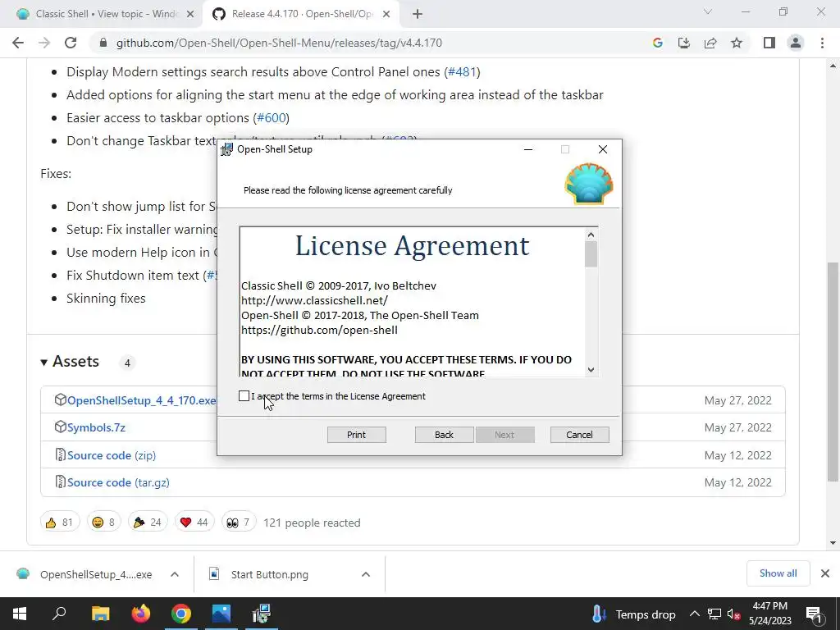Image resolution: width=840 pixels, height=630 pixels.
Task: Launch Firefox from the taskbar
Action: 141,614
